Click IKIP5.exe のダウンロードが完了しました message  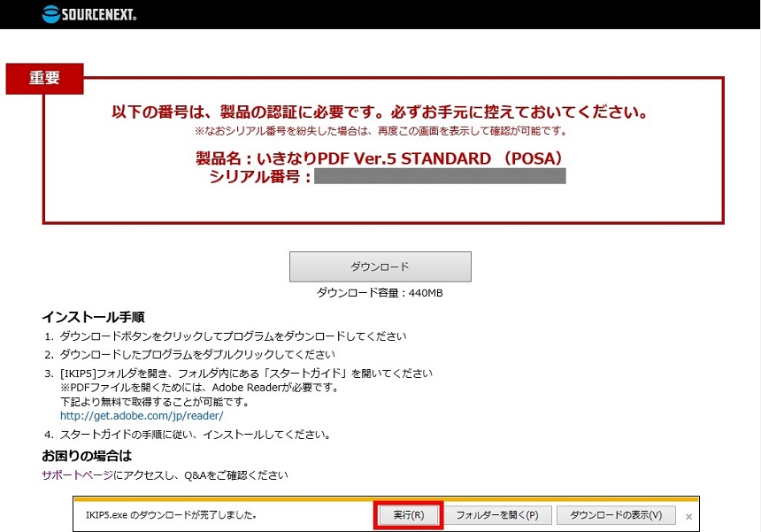tap(172, 515)
